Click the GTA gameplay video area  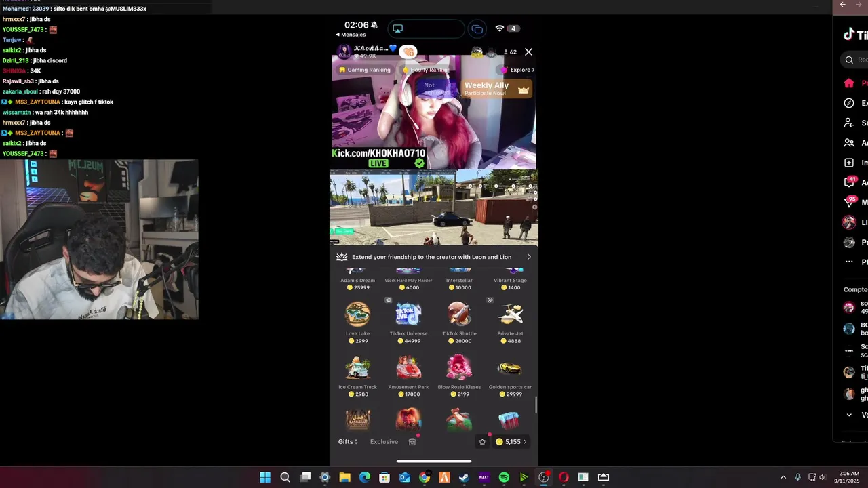point(434,207)
